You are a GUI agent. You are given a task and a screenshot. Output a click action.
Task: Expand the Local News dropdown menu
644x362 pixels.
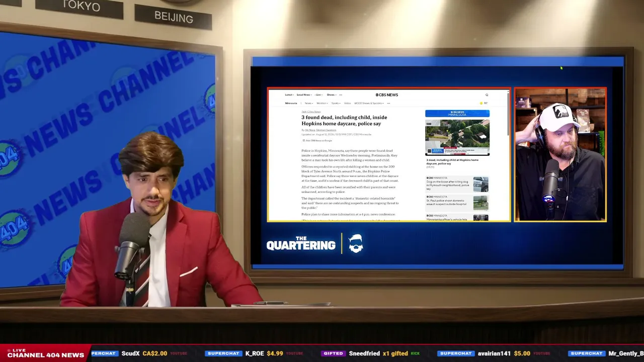[304, 95]
